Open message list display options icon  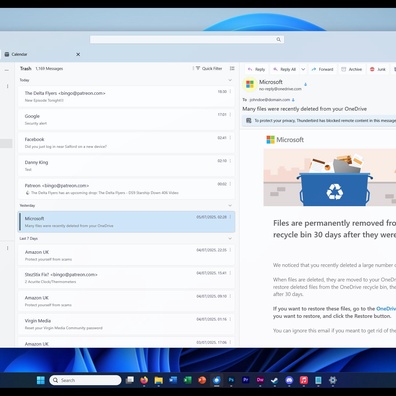point(232,68)
